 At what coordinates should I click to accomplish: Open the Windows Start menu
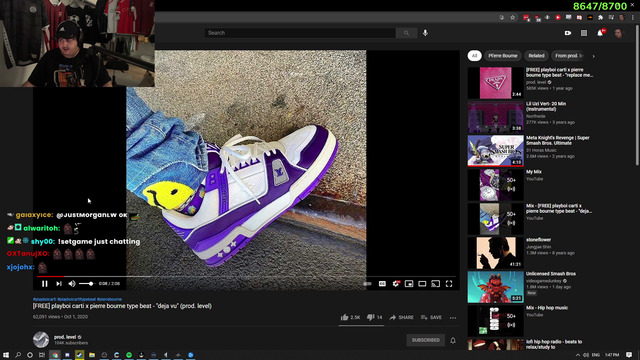click(x=6, y=355)
